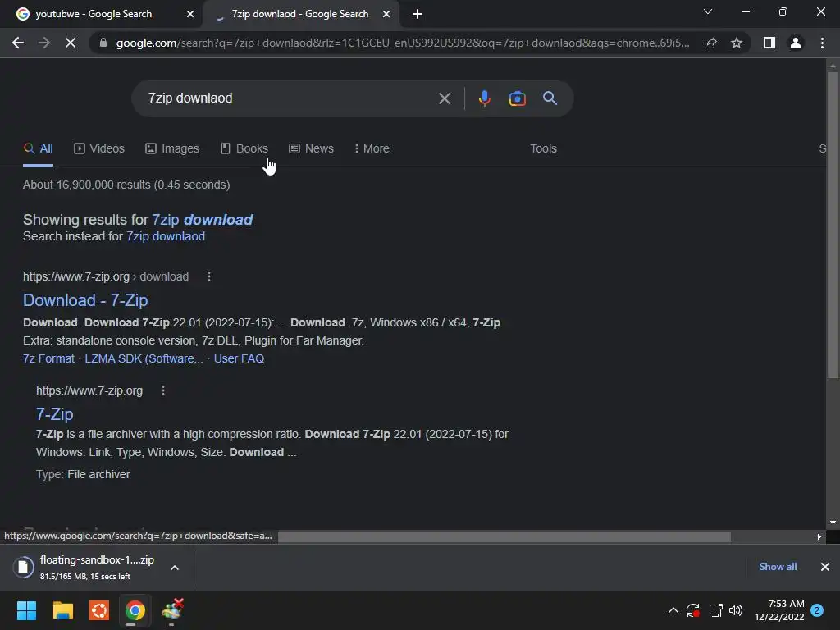
Task: View site information lock icon
Action: pyautogui.click(x=103, y=43)
